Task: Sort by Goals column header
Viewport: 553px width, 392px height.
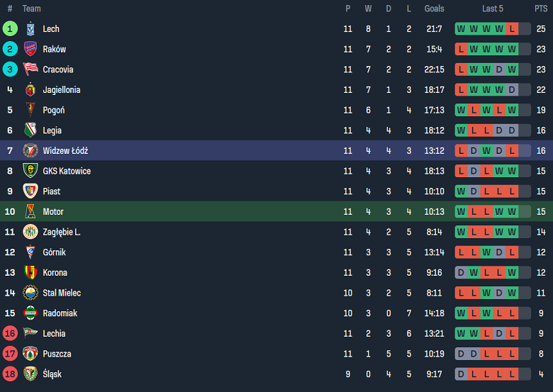Action: [434, 9]
